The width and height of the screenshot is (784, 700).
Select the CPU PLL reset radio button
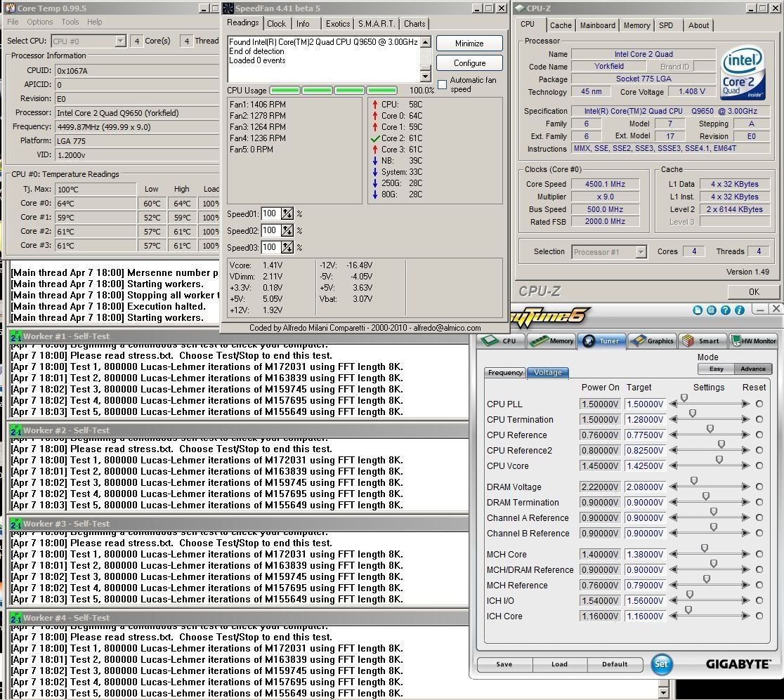click(759, 404)
